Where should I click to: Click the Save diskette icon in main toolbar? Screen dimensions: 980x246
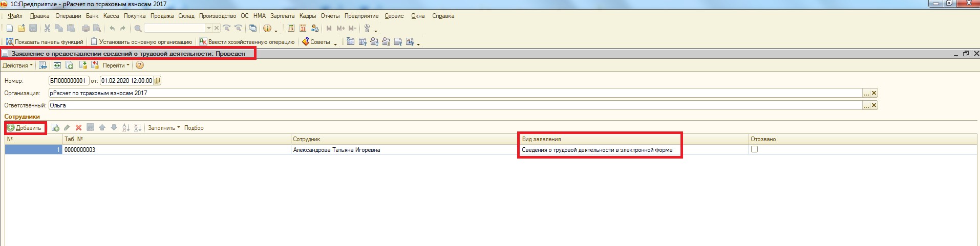[33, 29]
